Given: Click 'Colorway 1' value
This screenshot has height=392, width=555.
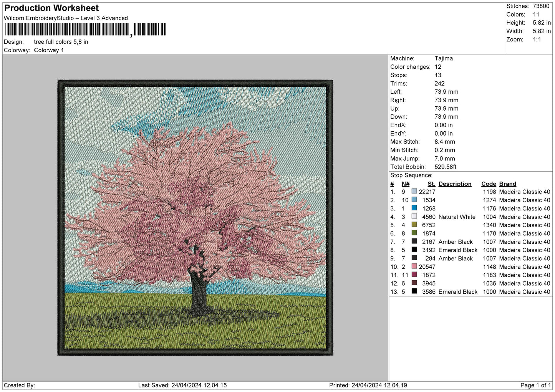Looking at the screenshot, I should [49, 50].
